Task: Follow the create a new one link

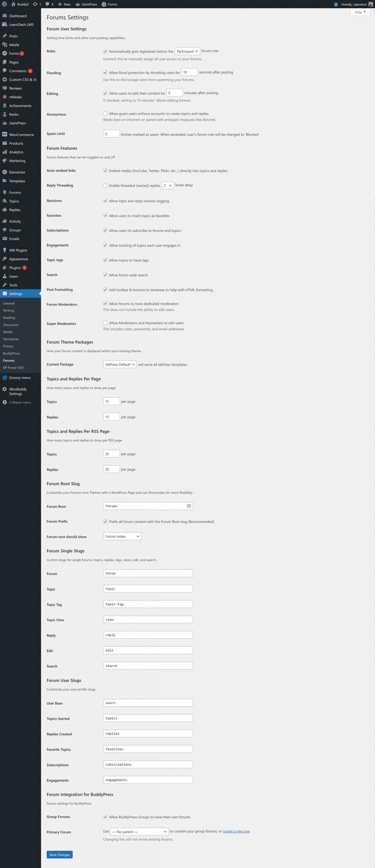Action: click(x=236, y=831)
